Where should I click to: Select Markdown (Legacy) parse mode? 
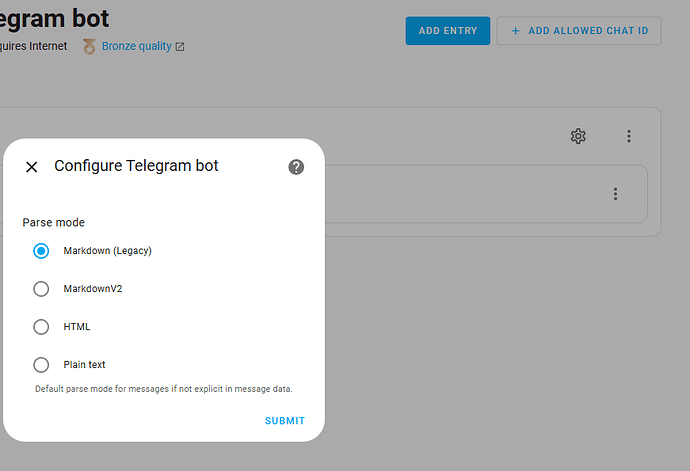pyautogui.click(x=41, y=251)
